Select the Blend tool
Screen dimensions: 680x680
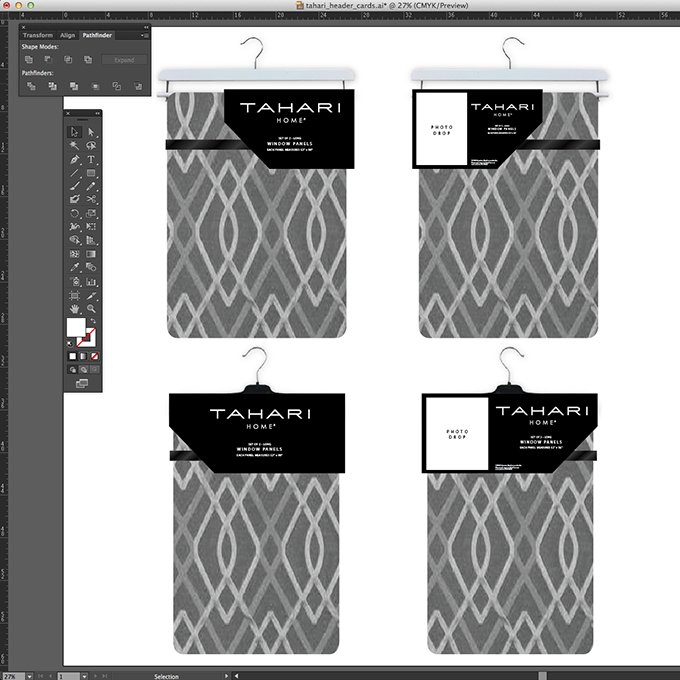[x=91, y=267]
